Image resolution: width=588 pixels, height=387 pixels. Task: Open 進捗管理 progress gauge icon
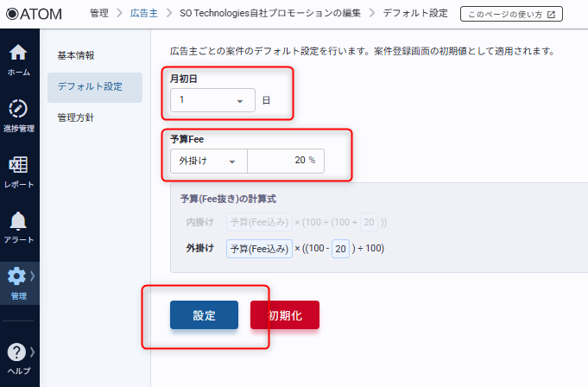pyautogui.click(x=18, y=109)
